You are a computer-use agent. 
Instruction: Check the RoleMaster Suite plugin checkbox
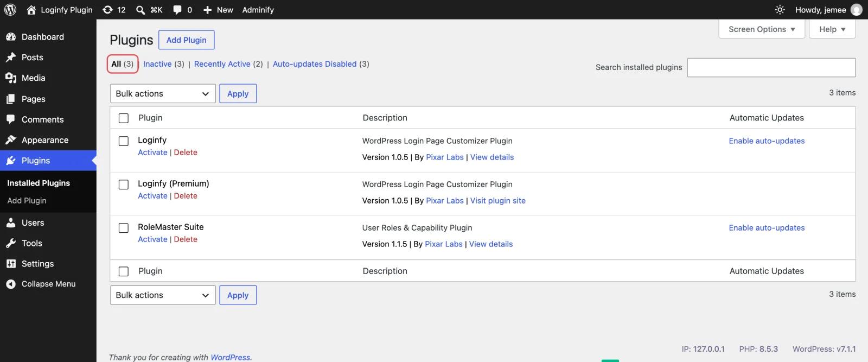point(124,228)
